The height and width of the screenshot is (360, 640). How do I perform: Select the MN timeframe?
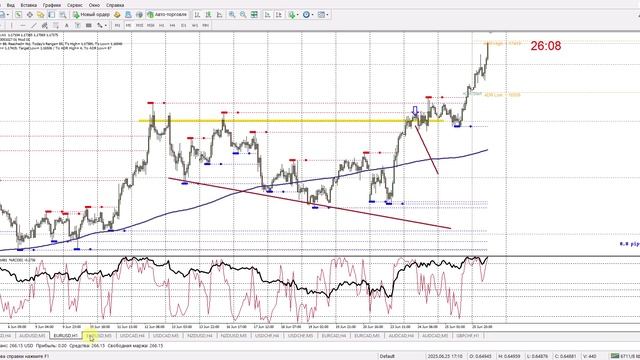pyautogui.click(x=205, y=25)
